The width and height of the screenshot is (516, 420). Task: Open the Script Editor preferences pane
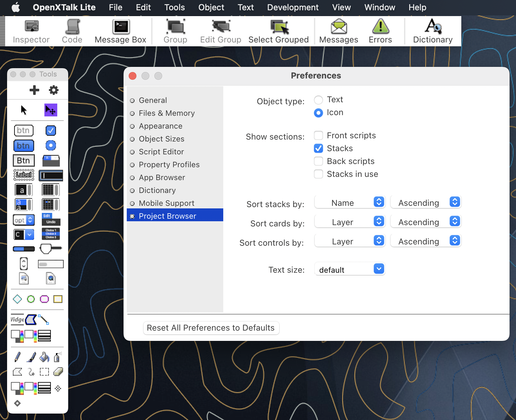(x=175, y=152)
